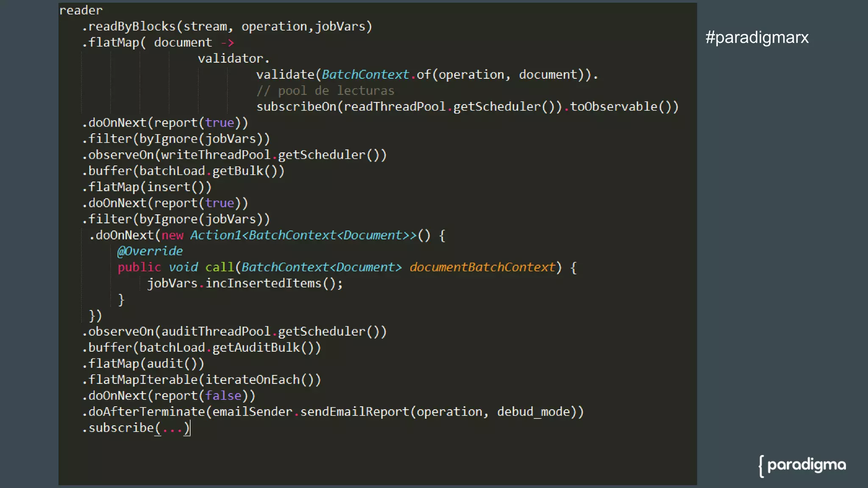Viewport: 868px width, 488px height.
Task: Click flatMapIterable(iterateOnEach()) line
Action: tap(202, 380)
